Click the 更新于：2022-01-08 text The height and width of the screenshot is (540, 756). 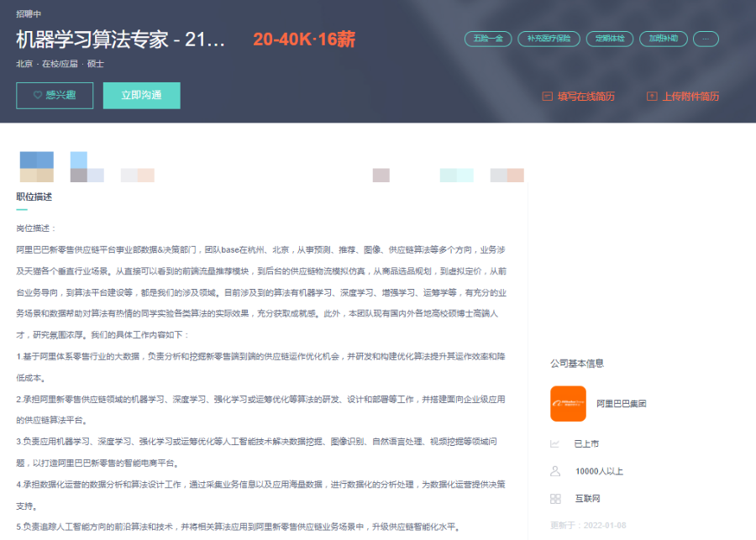(x=588, y=525)
